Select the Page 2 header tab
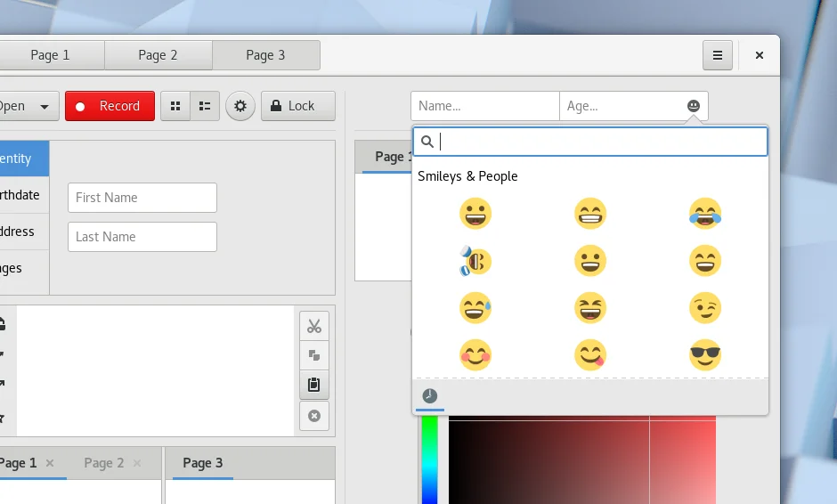837x504 pixels. (x=158, y=55)
